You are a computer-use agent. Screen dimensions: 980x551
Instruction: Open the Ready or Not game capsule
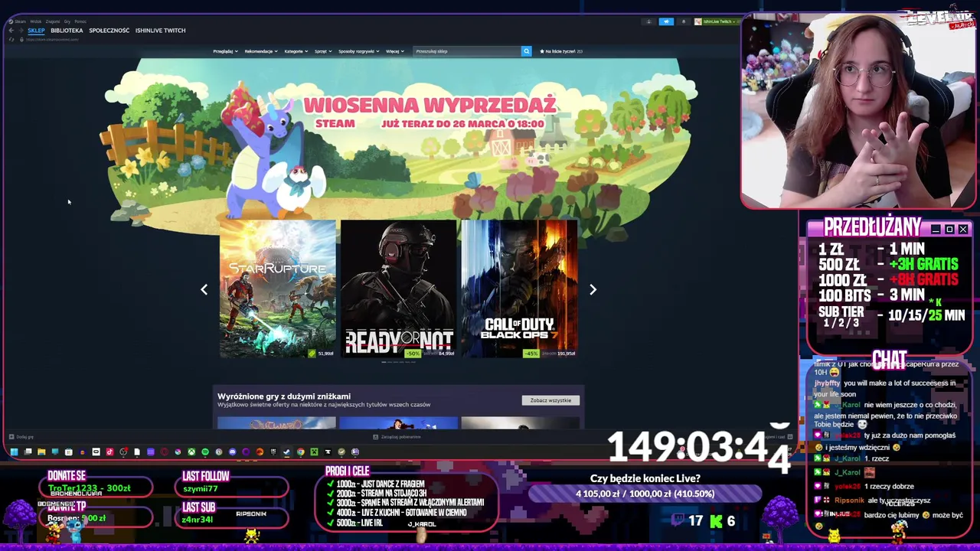tap(398, 289)
